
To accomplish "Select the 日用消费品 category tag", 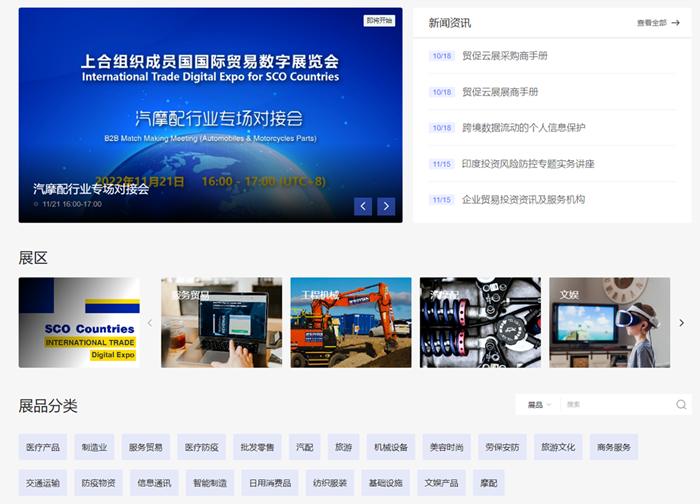I will (x=270, y=483).
